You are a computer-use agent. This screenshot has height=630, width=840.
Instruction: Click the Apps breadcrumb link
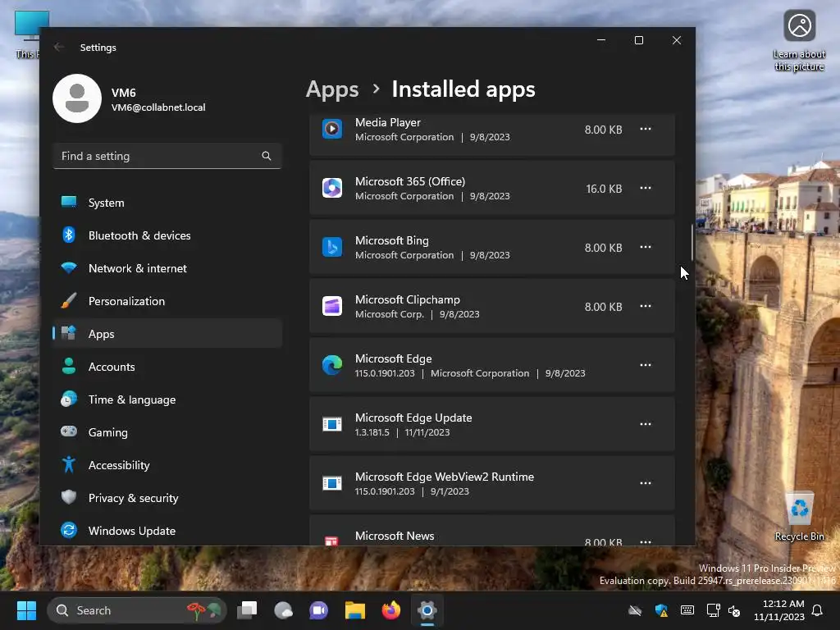pos(332,89)
